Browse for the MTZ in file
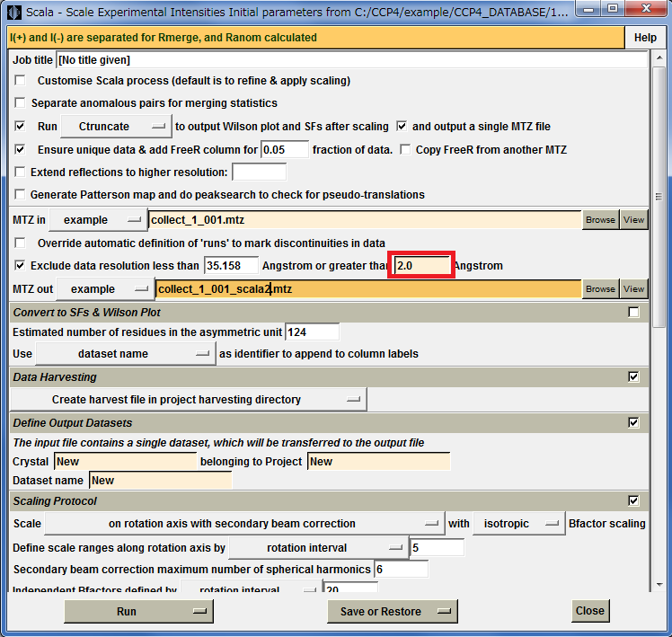This screenshot has width=672, height=637. [600, 220]
